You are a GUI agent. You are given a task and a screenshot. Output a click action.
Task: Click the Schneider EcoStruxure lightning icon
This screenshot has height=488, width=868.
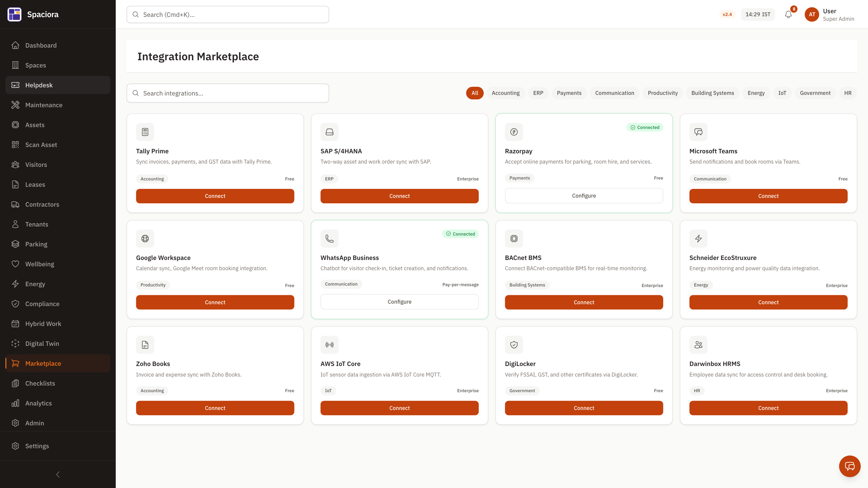point(698,239)
